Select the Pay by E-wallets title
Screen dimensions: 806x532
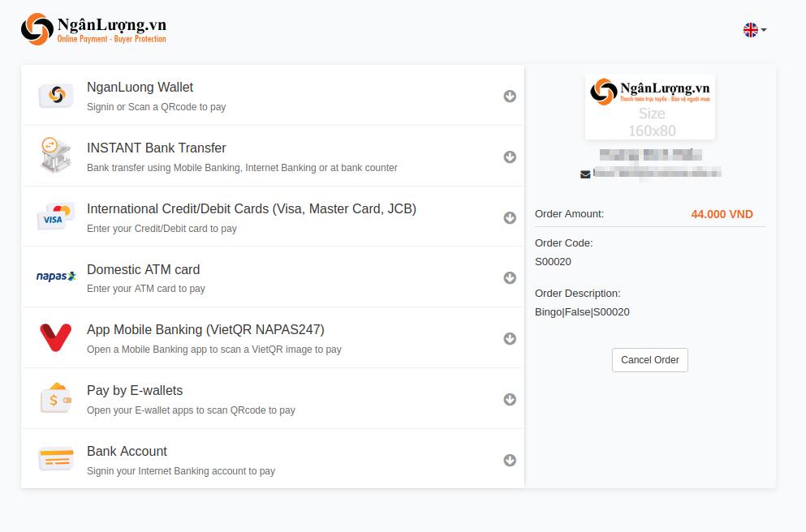(135, 391)
